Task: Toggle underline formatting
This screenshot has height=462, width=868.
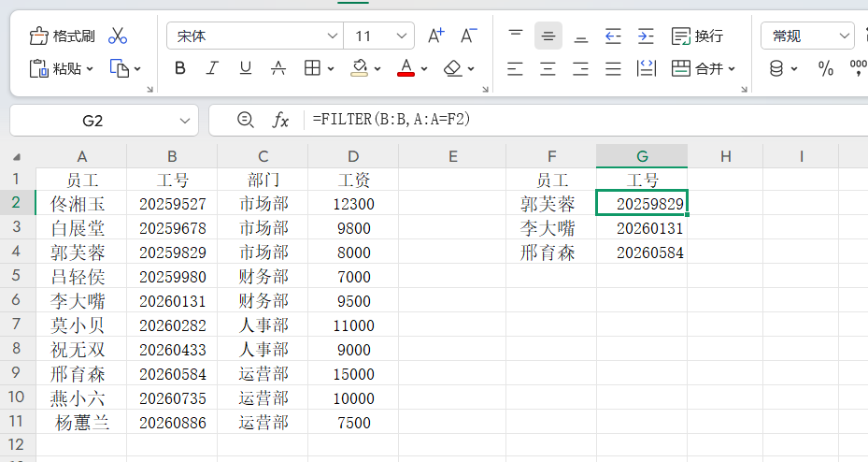Action: click(x=246, y=68)
